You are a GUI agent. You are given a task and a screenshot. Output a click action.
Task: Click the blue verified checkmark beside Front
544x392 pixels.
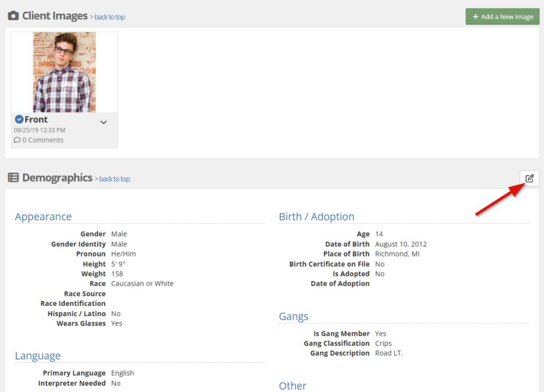(x=19, y=120)
